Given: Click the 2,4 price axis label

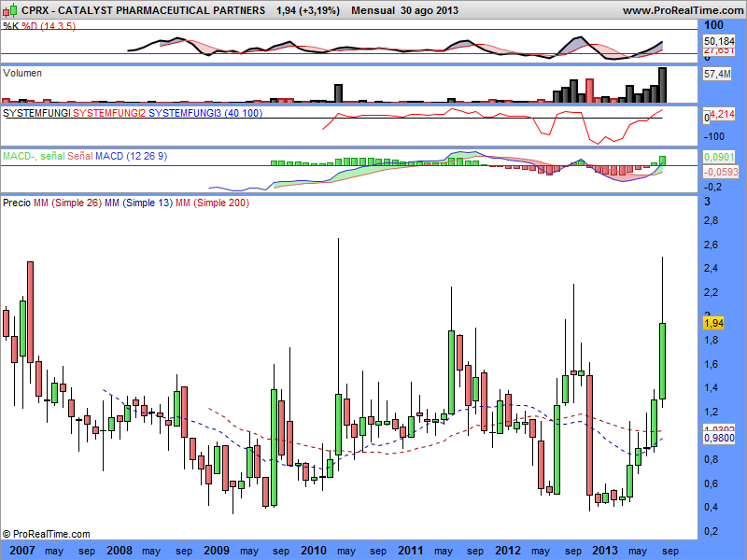Looking at the screenshot, I should pos(711,269).
